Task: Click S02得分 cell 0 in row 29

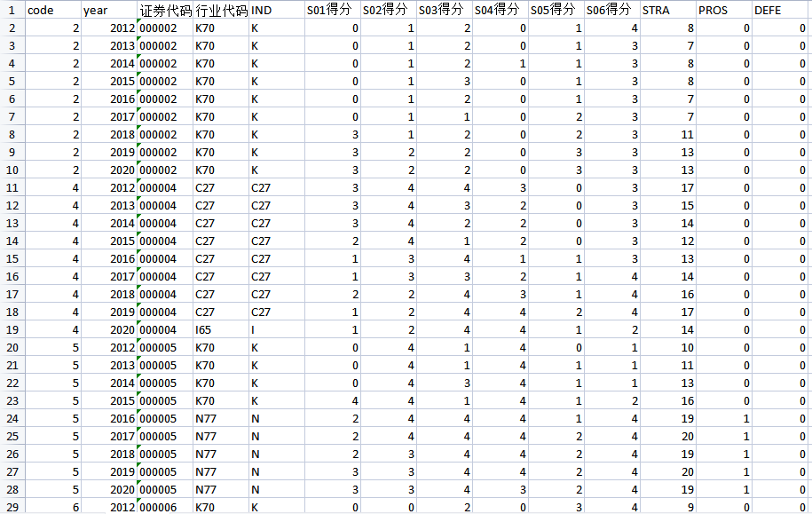Action: coord(389,507)
